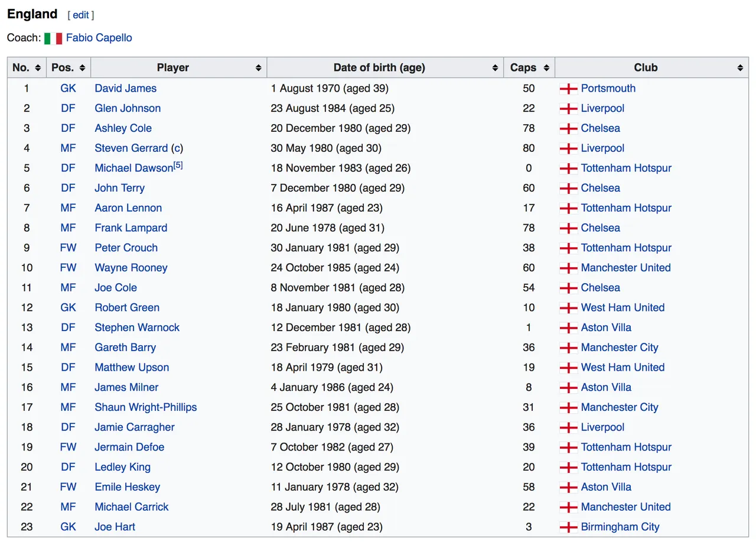
Task: Open Jermain Defoe player link
Action: point(129,448)
